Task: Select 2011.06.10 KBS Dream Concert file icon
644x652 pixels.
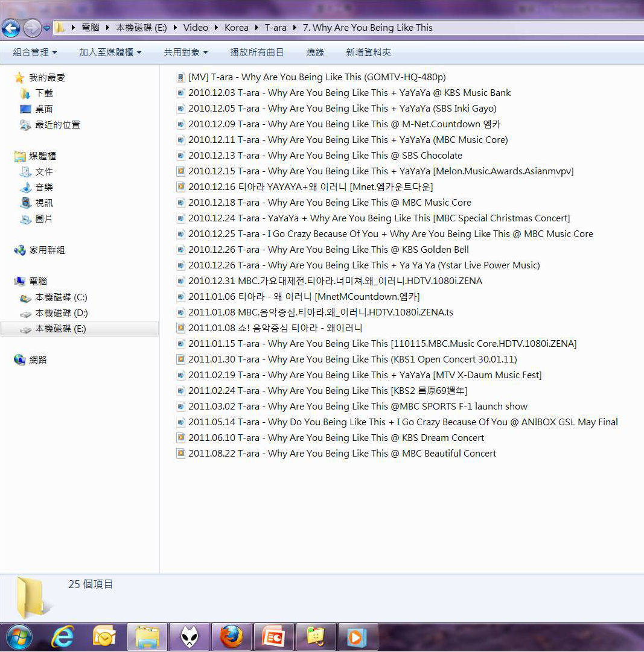Action: pos(180,438)
